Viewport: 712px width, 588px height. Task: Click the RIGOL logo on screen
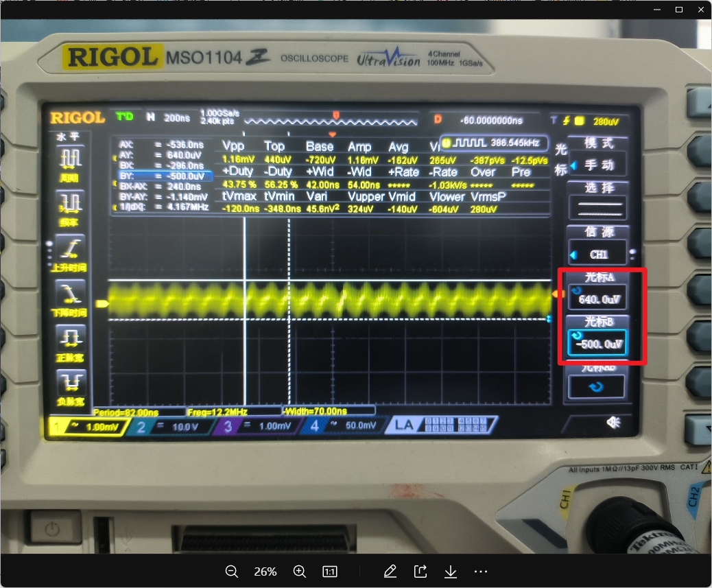pyautogui.click(x=78, y=117)
